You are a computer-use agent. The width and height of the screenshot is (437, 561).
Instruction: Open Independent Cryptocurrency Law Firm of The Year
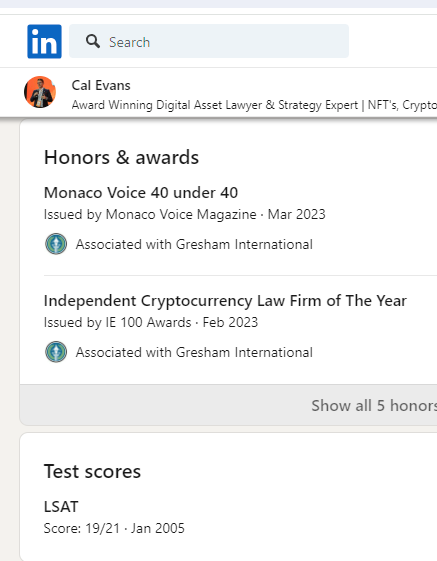pyautogui.click(x=225, y=301)
